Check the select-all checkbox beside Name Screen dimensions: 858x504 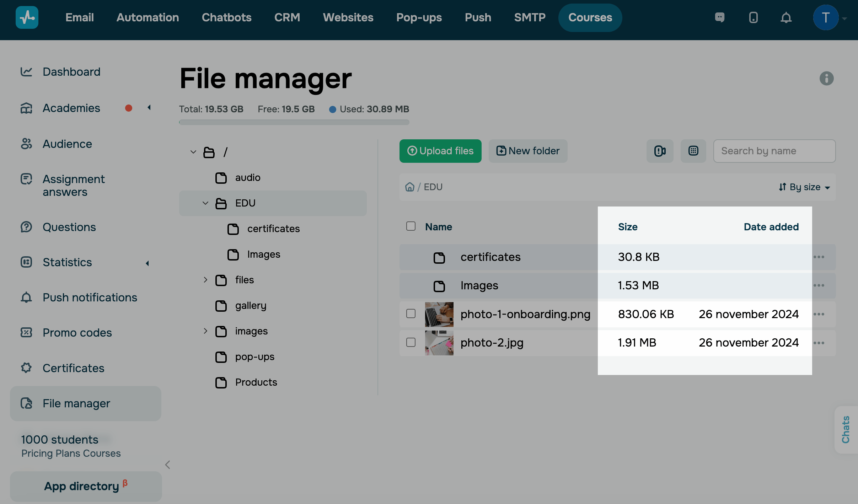pyautogui.click(x=411, y=226)
